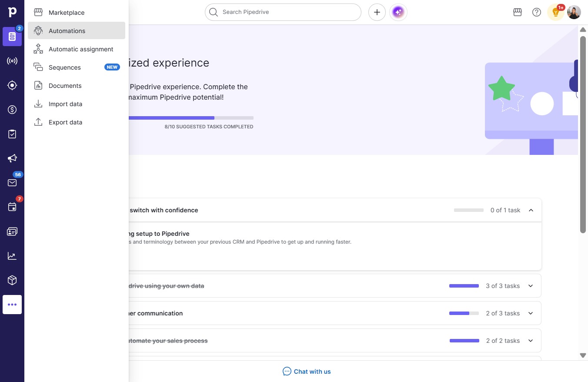Image resolution: width=588 pixels, height=382 pixels.
Task: Focus the Search Pipedrive field
Action: 283,12
